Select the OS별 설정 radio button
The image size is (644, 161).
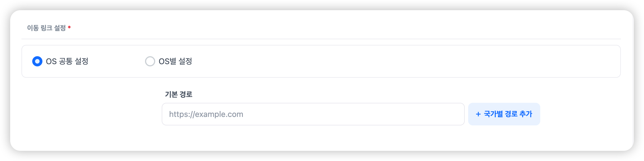tap(150, 61)
